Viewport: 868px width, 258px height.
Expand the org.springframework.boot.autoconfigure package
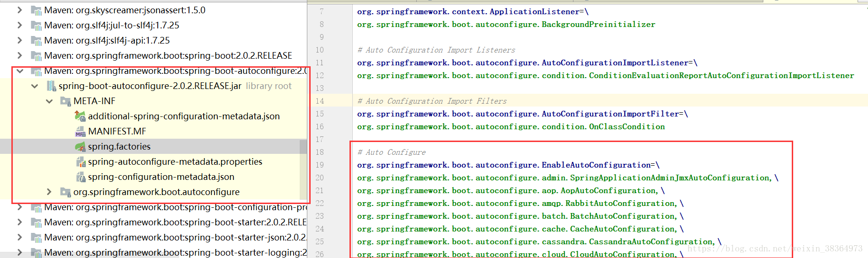[x=49, y=192]
